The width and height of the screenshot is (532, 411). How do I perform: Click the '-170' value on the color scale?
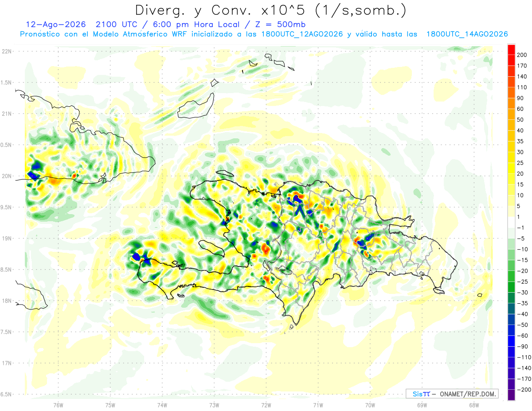click(524, 379)
